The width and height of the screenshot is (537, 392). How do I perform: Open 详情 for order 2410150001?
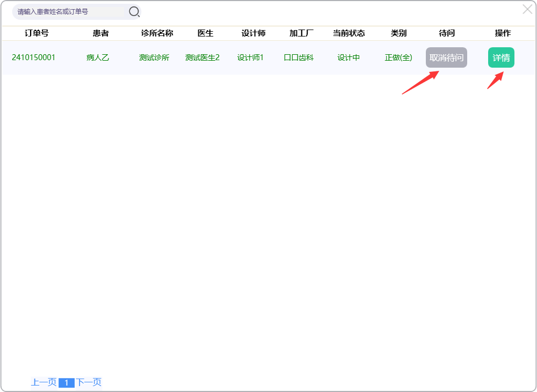click(501, 57)
